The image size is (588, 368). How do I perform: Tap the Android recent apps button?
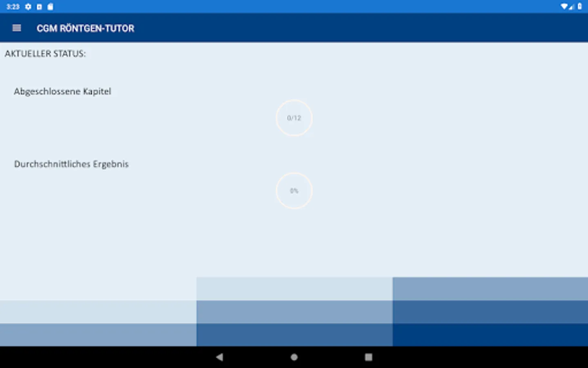point(368,357)
